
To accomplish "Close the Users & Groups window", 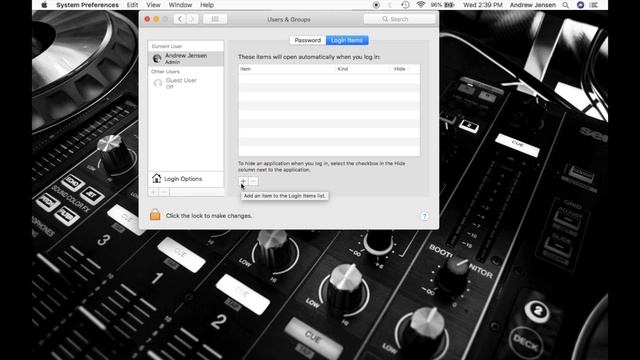I will tap(147, 19).
